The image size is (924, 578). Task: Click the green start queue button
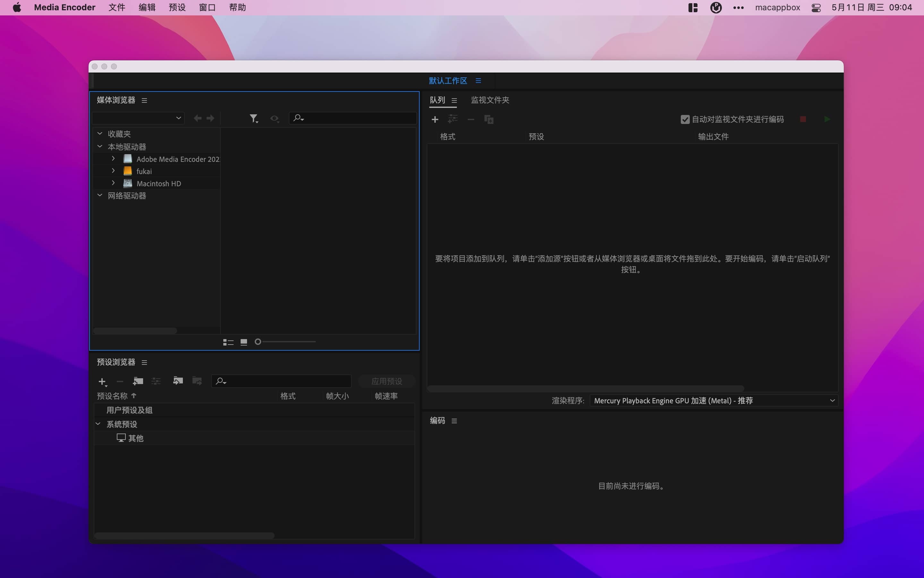[827, 119]
